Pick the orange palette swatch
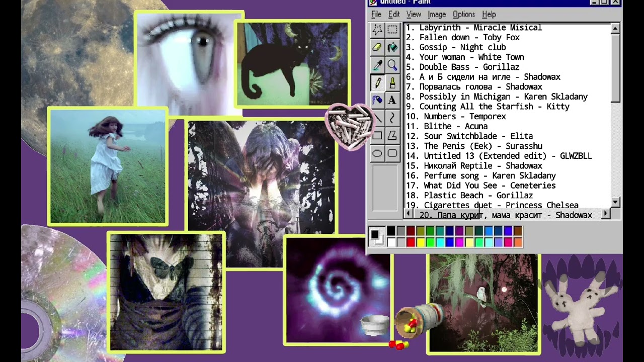Viewport: 644px width, 362px height. click(x=518, y=242)
